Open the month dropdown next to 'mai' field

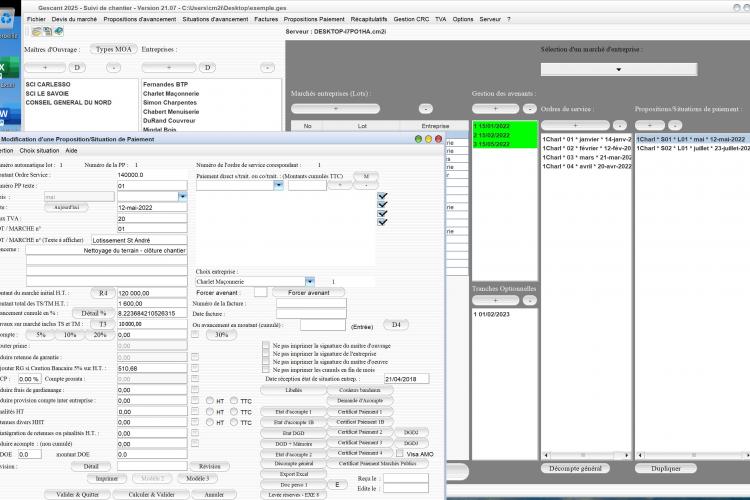coord(182,196)
